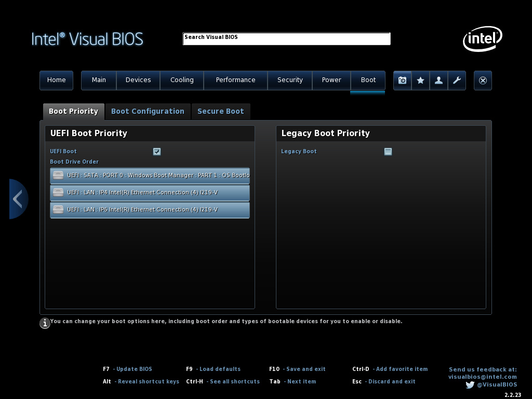Click Alt Reveal shortcut keys
The height and width of the screenshot is (399, 532).
[141, 381]
